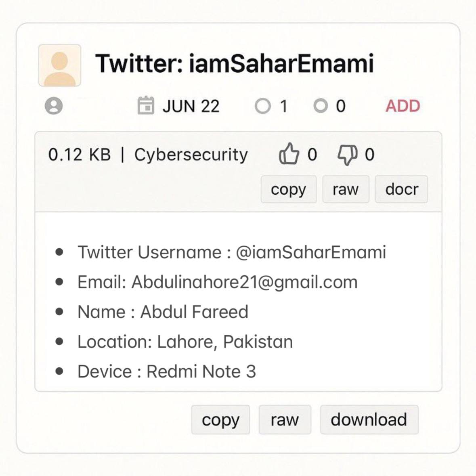Image resolution: width=476 pixels, height=476 pixels.
Task: Click the Device : Redmi Note 3 line
Action: coord(167,371)
